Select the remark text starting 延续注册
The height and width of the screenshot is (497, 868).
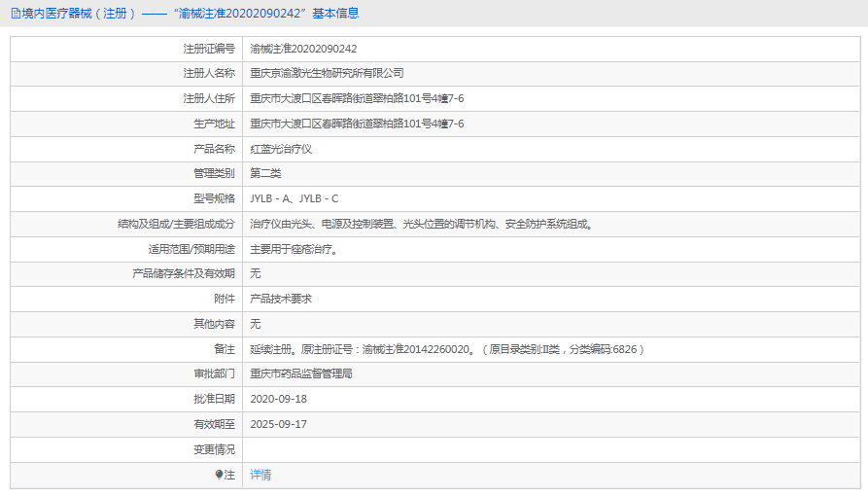(x=447, y=349)
